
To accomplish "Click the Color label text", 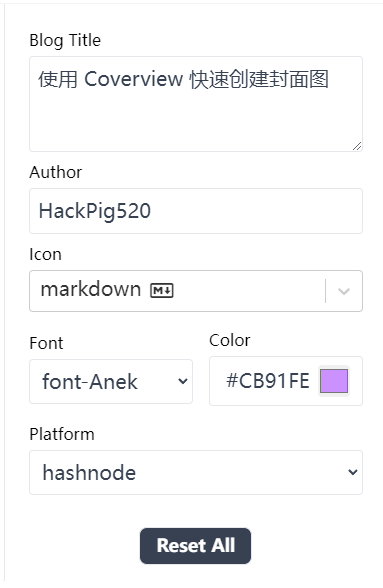I will click(x=230, y=340).
